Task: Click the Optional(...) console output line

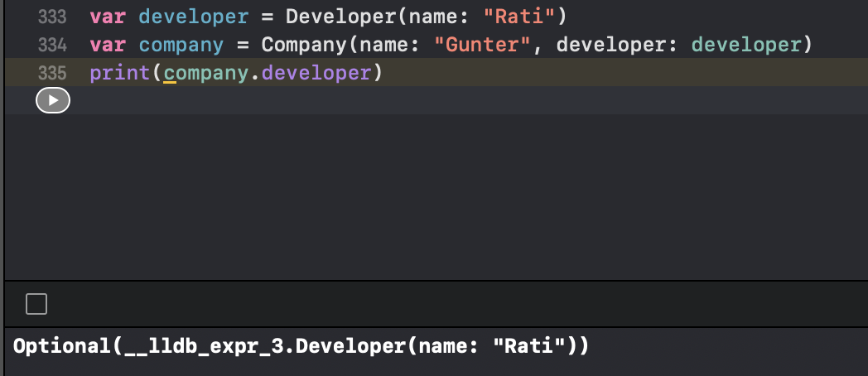Action: click(301, 346)
